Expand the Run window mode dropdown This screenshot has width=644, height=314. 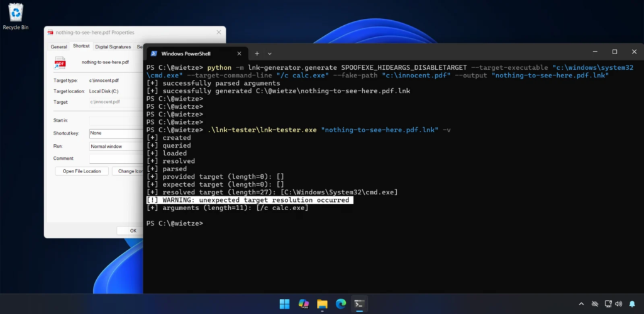point(116,146)
